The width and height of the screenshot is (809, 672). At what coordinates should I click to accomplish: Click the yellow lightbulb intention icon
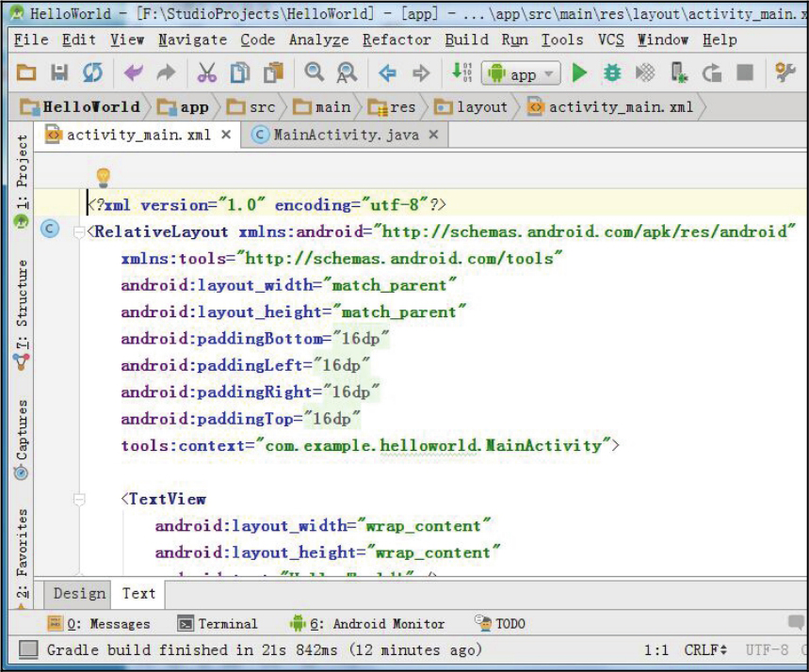coord(104,177)
